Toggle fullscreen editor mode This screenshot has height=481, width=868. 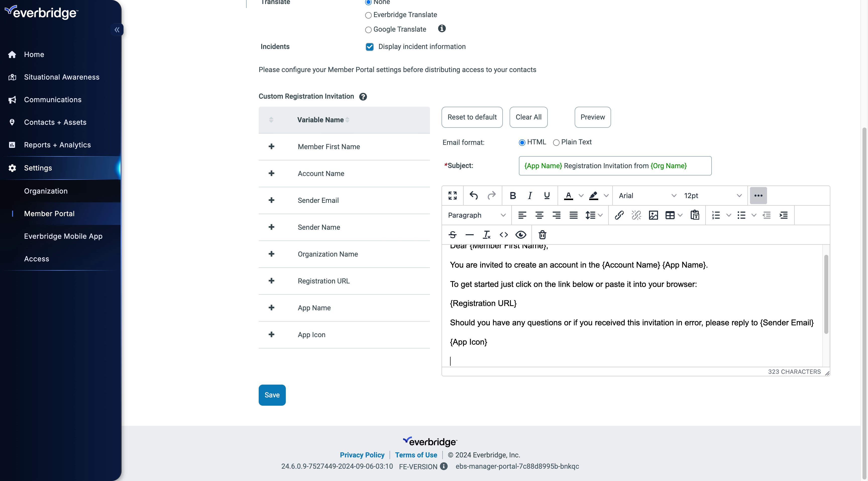click(x=453, y=196)
